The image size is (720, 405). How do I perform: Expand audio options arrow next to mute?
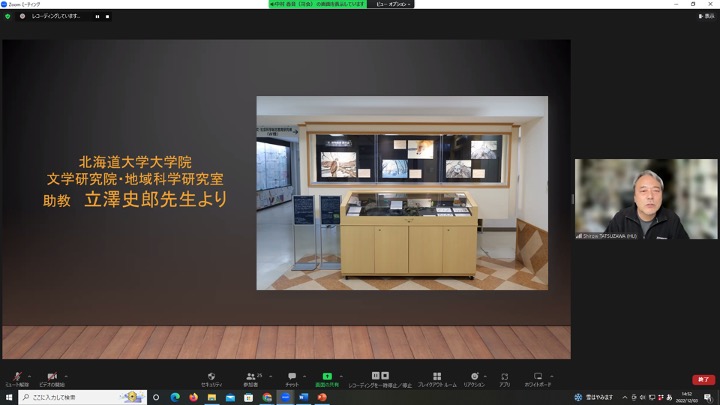(x=30, y=376)
